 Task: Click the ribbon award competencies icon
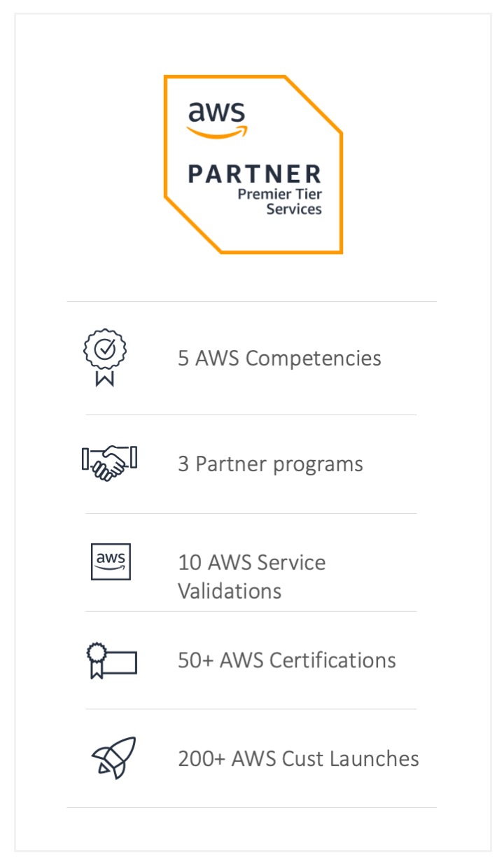pyautogui.click(x=105, y=358)
